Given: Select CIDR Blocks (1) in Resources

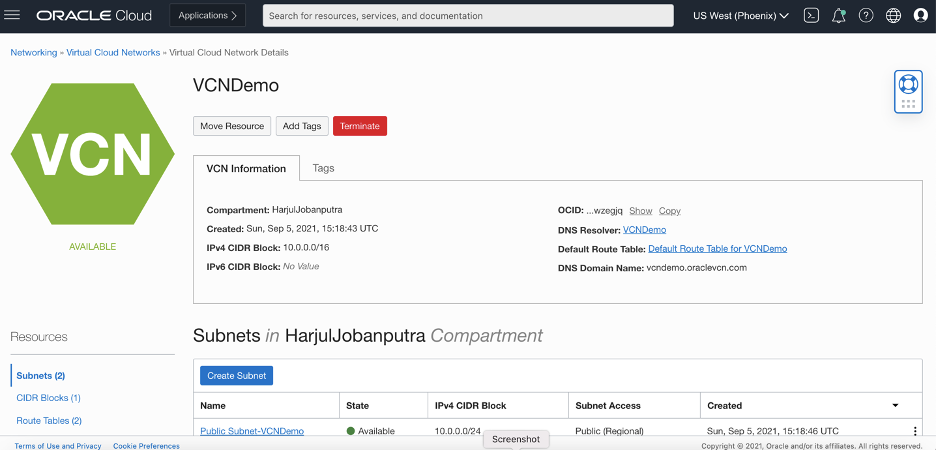Looking at the screenshot, I should [48, 397].
